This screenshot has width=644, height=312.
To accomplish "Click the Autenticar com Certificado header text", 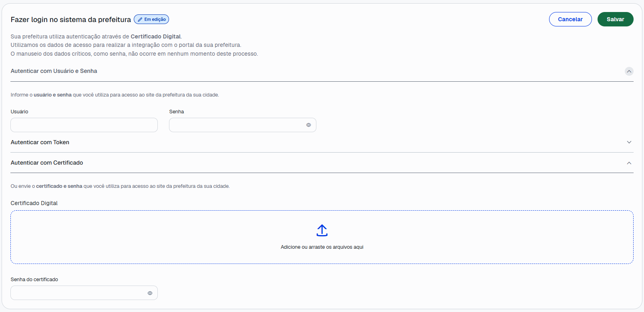I will point(47,163).
